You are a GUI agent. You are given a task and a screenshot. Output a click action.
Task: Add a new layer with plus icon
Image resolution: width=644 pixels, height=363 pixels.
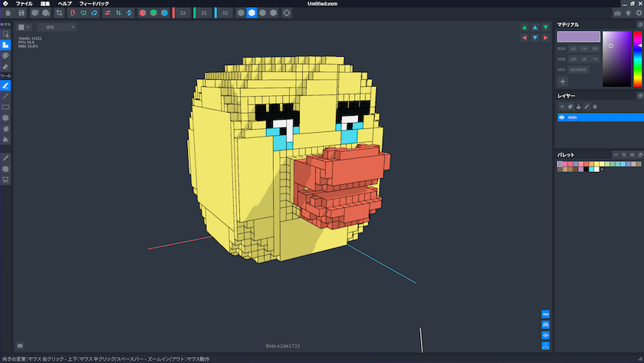click(562, 107)
